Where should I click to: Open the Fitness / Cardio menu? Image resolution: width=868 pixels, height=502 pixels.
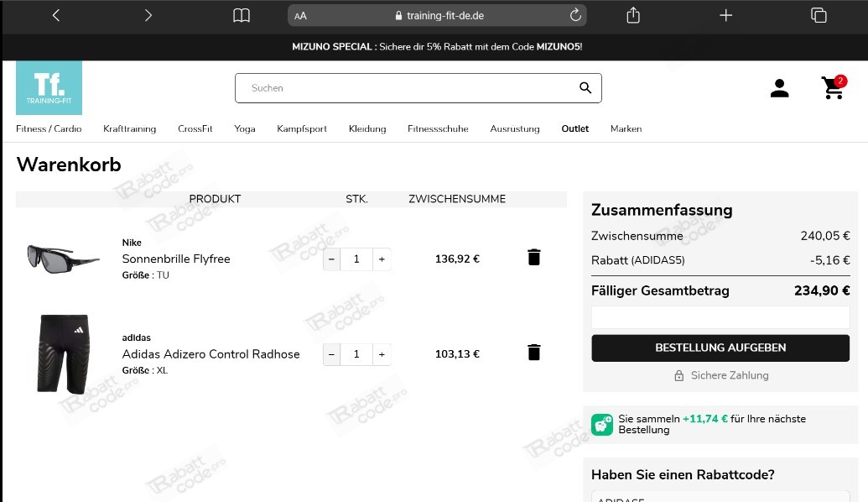[49, 128]
